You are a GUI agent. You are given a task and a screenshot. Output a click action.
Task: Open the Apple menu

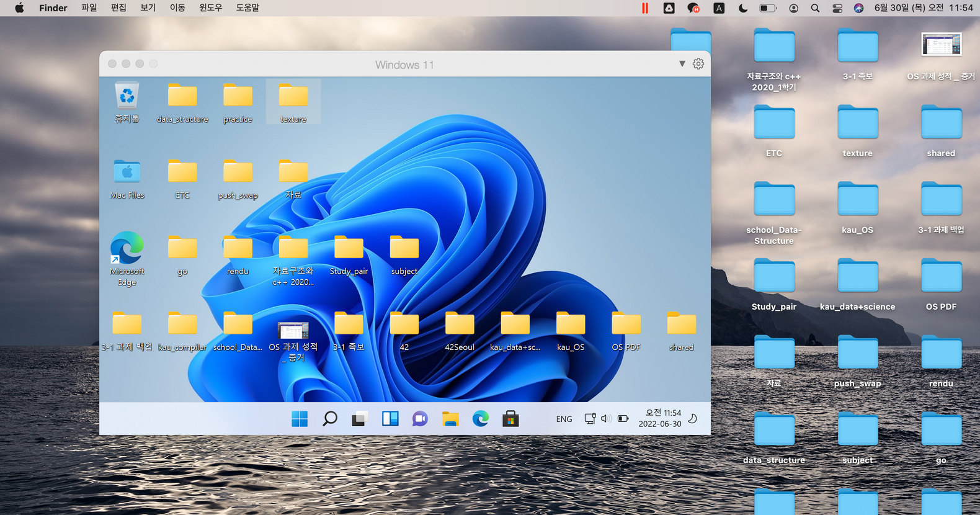point(19,8)
